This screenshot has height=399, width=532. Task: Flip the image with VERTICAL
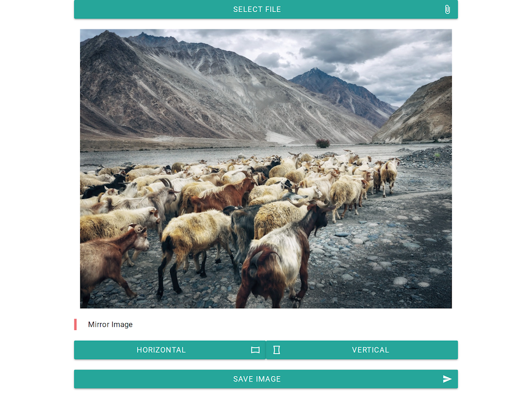[362, 350]
